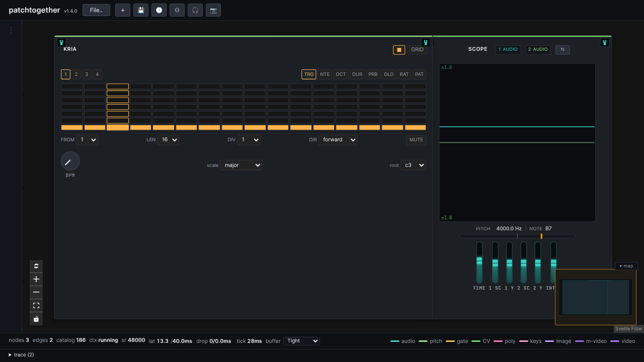Click the port icon left of KRIA title

coord(61,43)
